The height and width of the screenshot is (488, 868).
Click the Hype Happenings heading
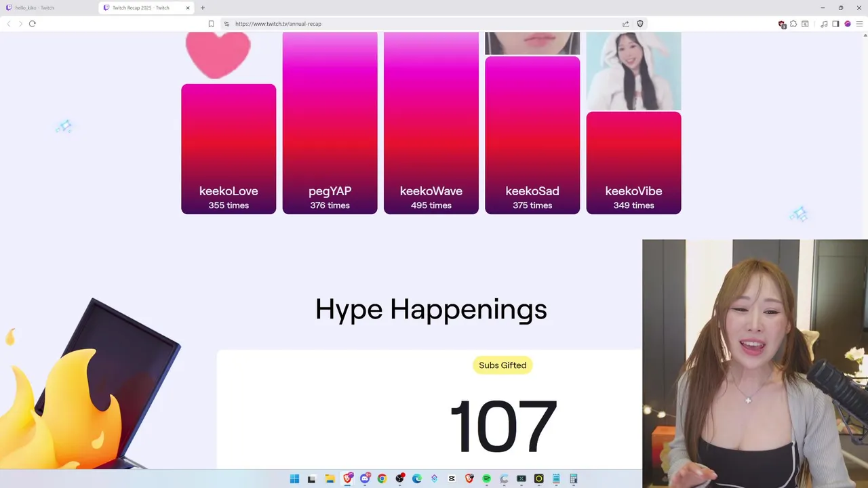[x=431, y=309]
